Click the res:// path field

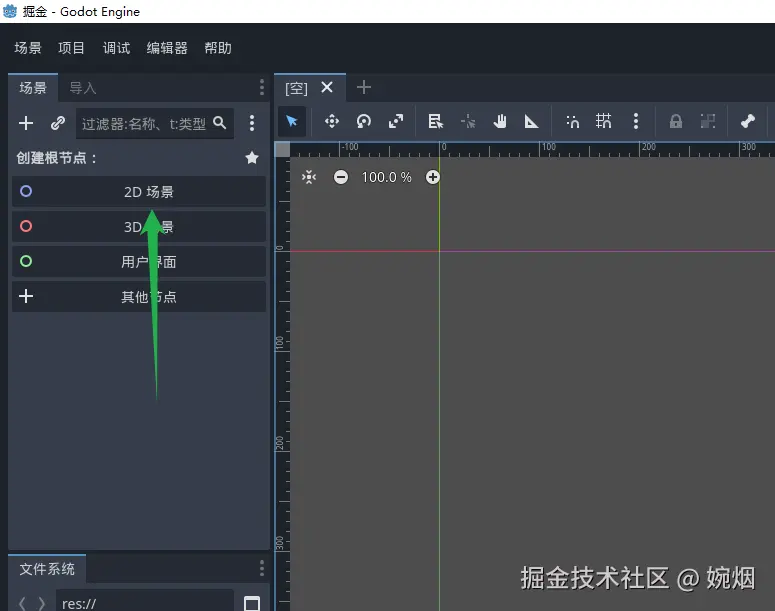pyautogui.click(x=144, y=600)
